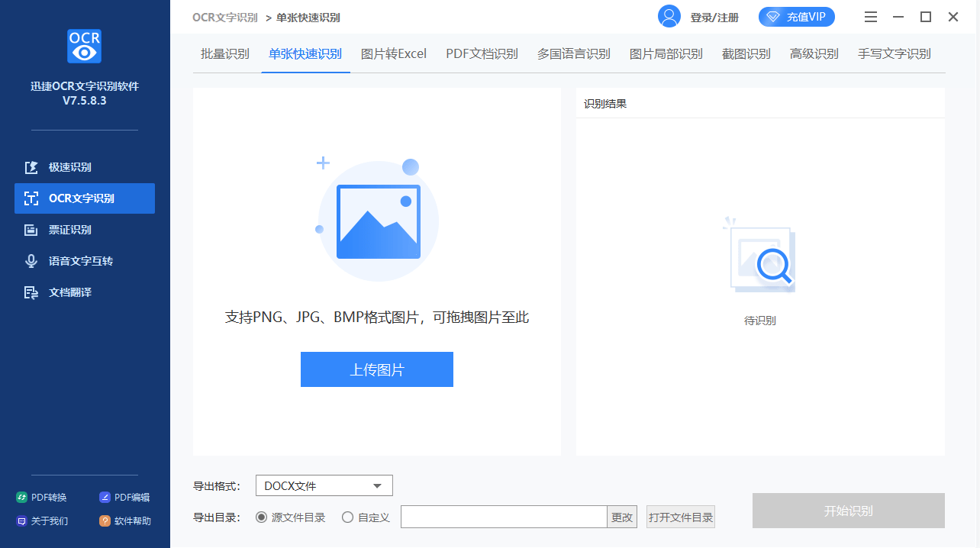Image resolution: width=980 pixels, height=548 pixels.
Task: Click the 软件帮助 help icon
Action: 105,521
